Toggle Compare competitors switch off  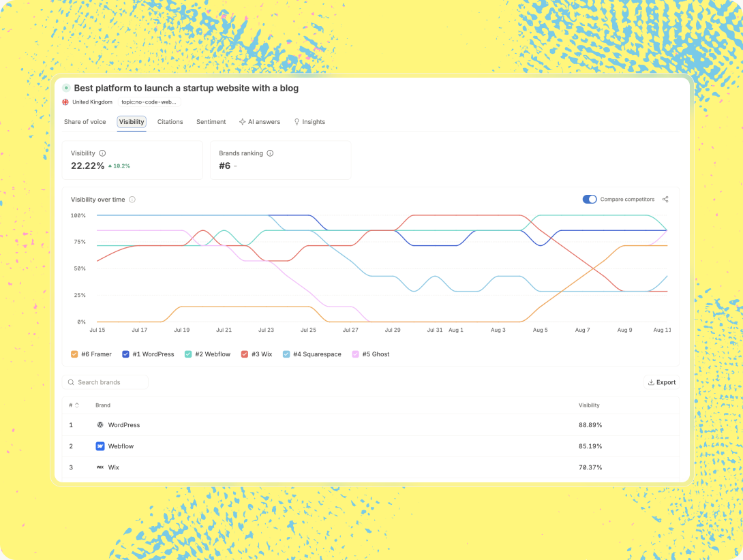point(590,200)
